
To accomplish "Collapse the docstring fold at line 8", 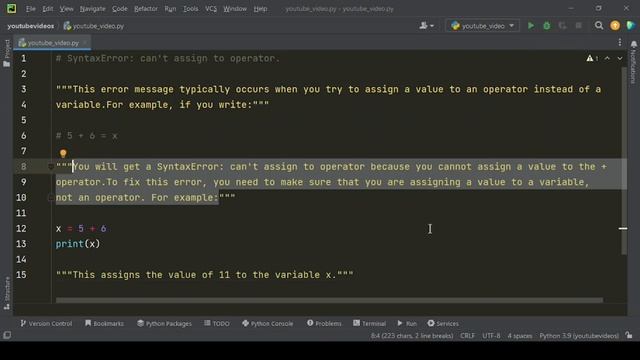I will (x=51, y=167).
